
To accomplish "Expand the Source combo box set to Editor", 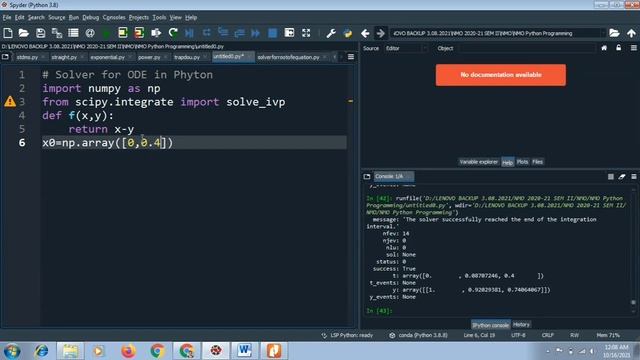I will tap(406, 48).
